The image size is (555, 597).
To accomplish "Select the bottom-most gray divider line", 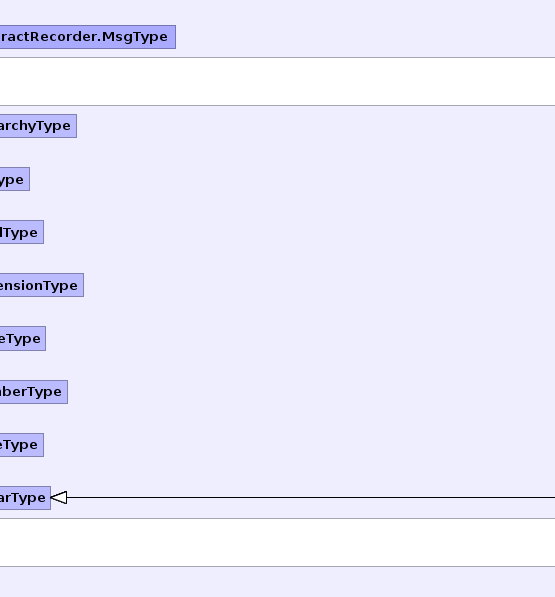I will [278, 567].
